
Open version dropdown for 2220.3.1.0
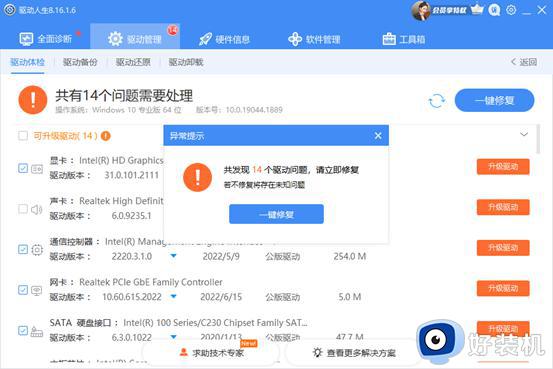pyautogui.click(x=174, y=256)
